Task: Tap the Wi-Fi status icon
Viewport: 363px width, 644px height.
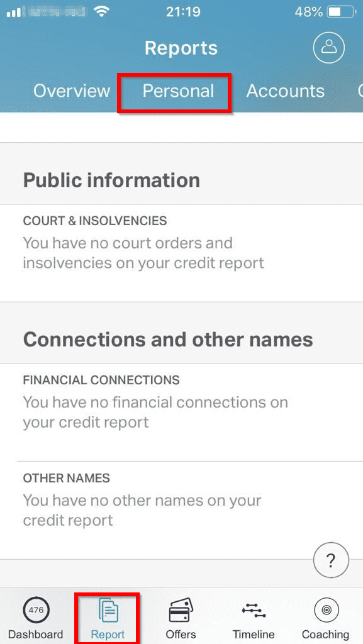Action: pyautogui.click(x=101, y=12)
